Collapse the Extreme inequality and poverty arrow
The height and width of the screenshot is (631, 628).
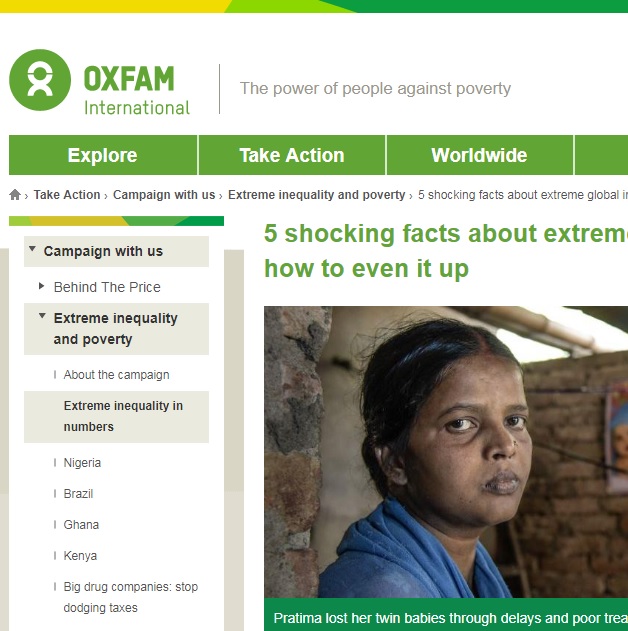[x=42, y=316]
